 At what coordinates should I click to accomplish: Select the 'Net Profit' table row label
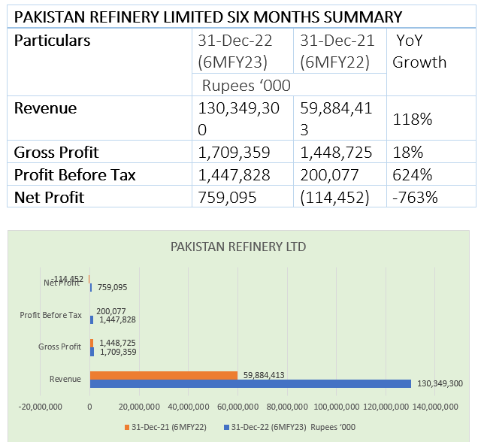[49, 197]
